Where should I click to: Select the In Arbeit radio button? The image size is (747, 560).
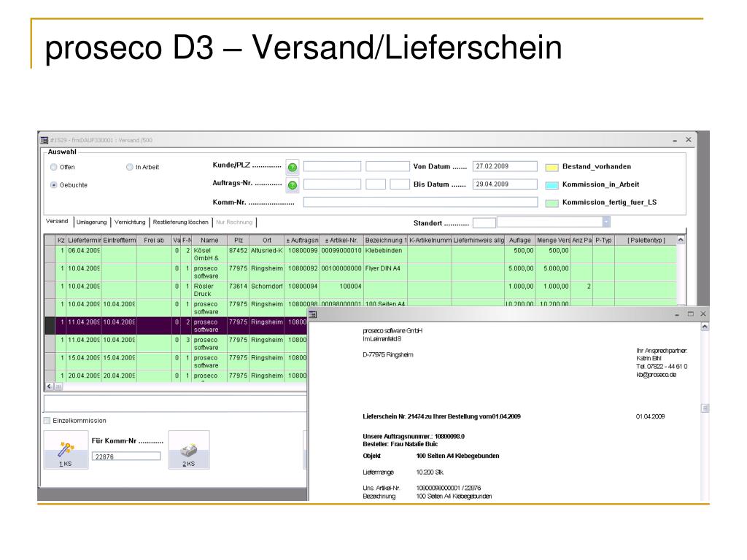[130, 167]
